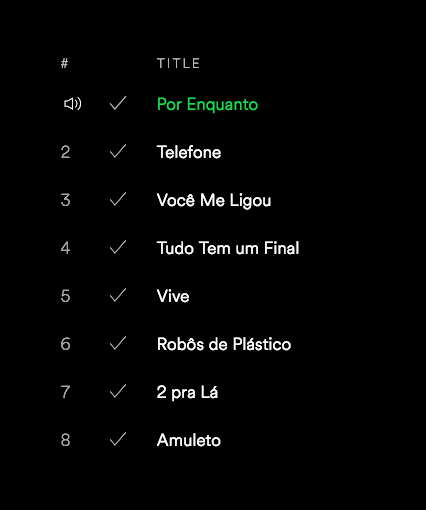Click track number 8
This screenshot has width=426, height=510.
coord(65,440)
